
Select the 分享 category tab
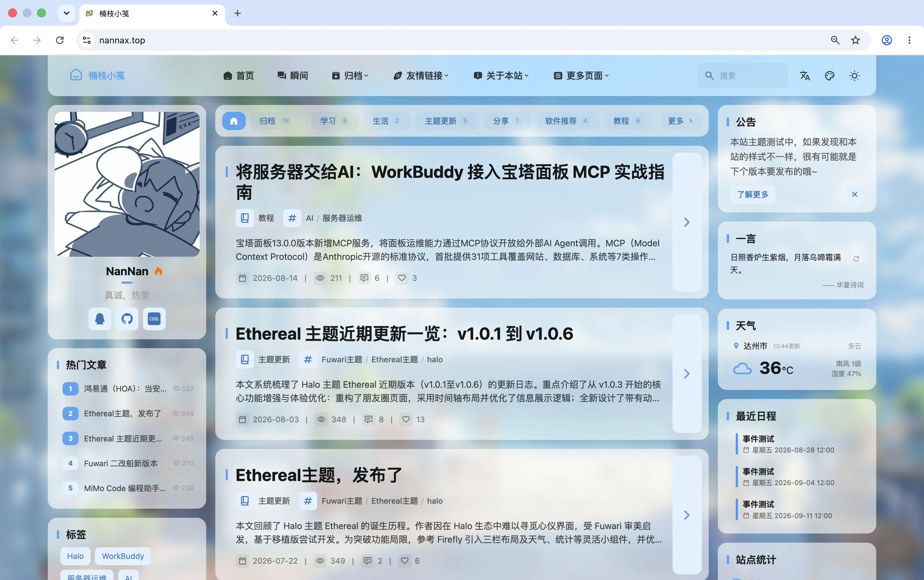(507, 121)
